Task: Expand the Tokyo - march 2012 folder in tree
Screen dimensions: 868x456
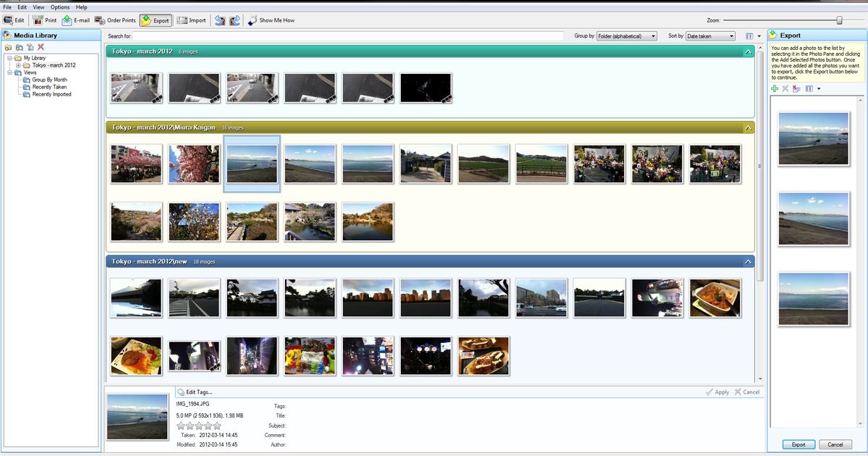Action: 17,65
